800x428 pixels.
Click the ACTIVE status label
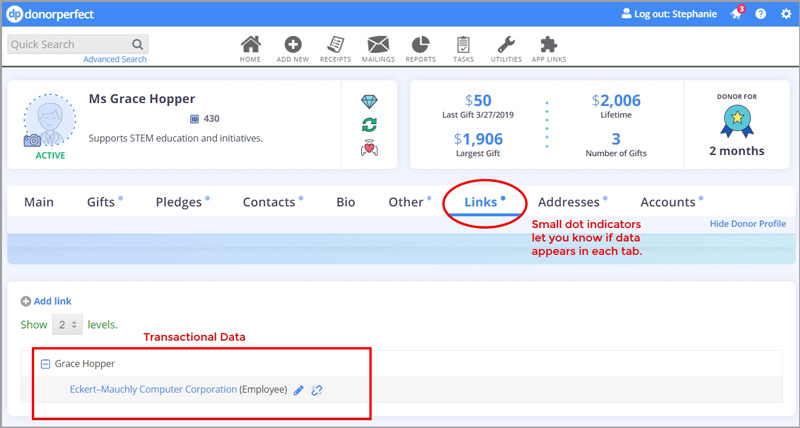(50, 156)
